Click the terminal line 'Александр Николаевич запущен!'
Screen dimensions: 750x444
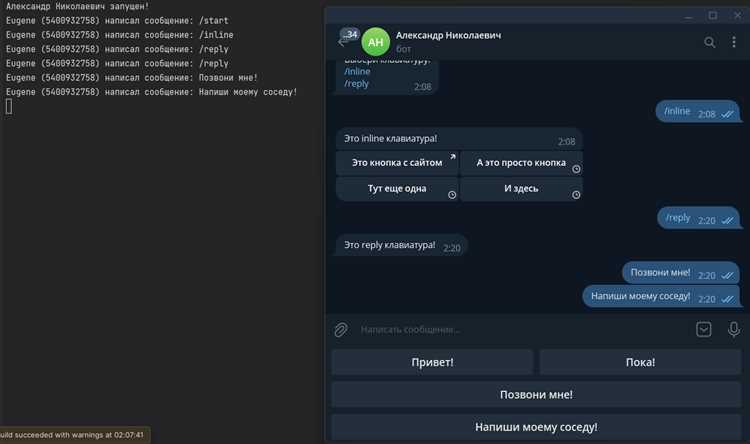[77, 6]
